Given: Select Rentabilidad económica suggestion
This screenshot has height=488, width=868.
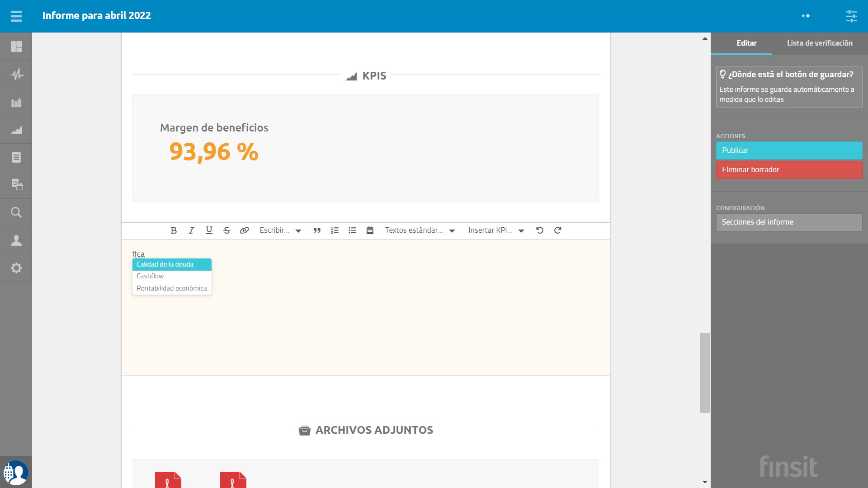Looking at the screenshot, I should click(x=172, y=288).
